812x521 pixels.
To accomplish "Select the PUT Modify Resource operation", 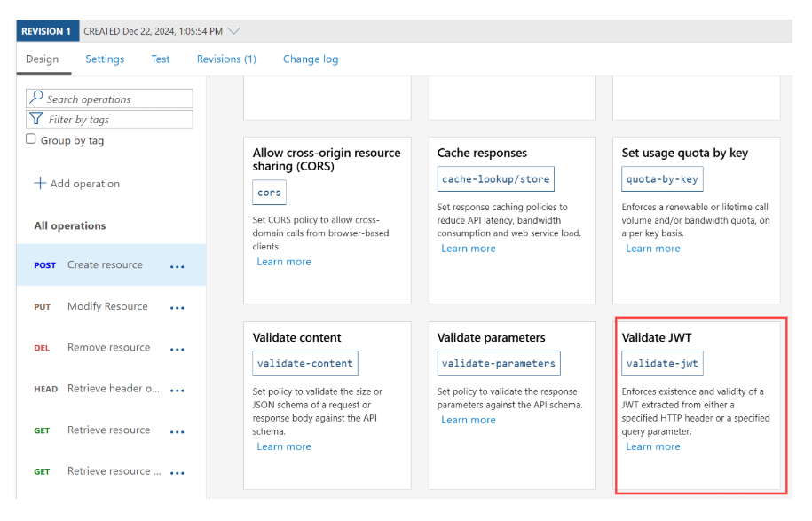I will (107, 307).
